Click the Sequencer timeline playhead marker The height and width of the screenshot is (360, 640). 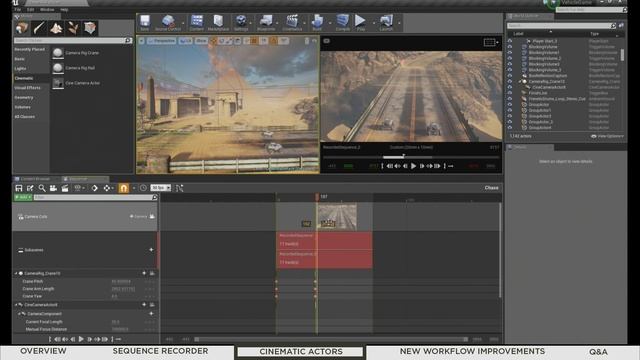[x=317, y=197]
